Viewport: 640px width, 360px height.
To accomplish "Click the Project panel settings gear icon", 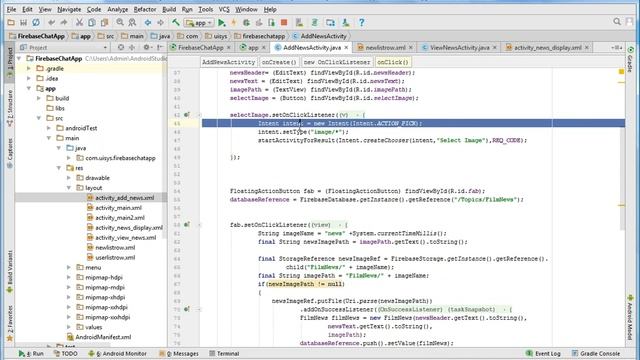I will click(146, 47).
